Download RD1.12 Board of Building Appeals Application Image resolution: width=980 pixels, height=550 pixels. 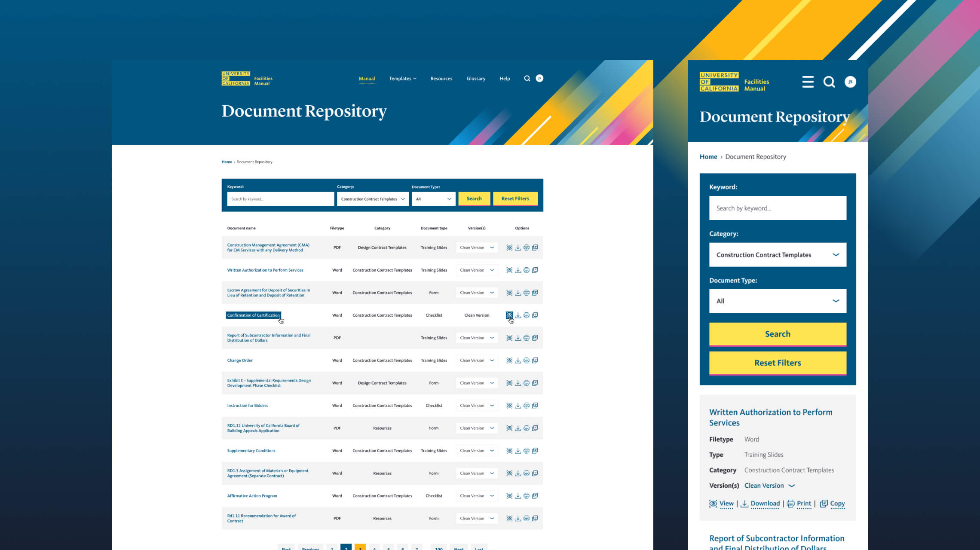(x=518, y=428)
